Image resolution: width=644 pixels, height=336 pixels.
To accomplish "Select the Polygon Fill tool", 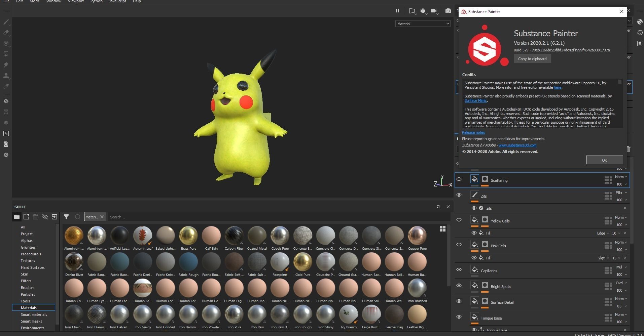I will (6, 54).
